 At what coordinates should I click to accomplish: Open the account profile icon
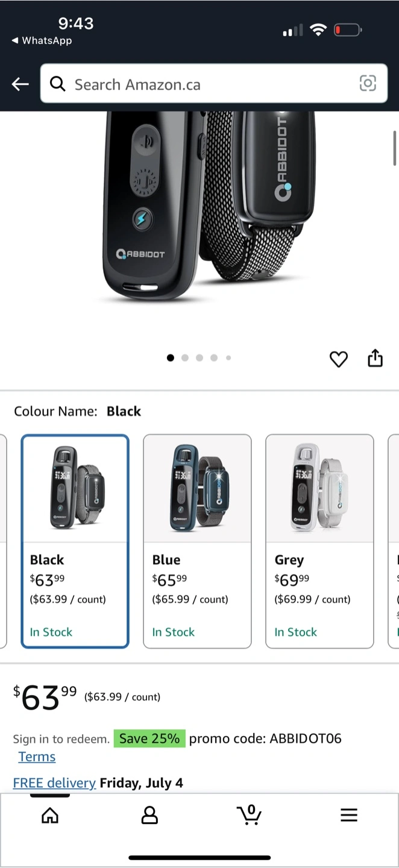(x=149, y=816)
